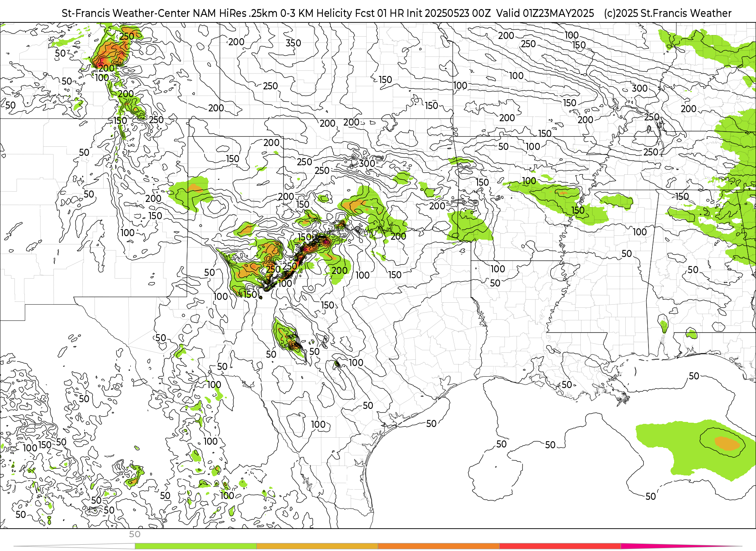Screen dimensions: 756x551
Task: Click the "350" helicity contour label
Action: coord(293,43)
